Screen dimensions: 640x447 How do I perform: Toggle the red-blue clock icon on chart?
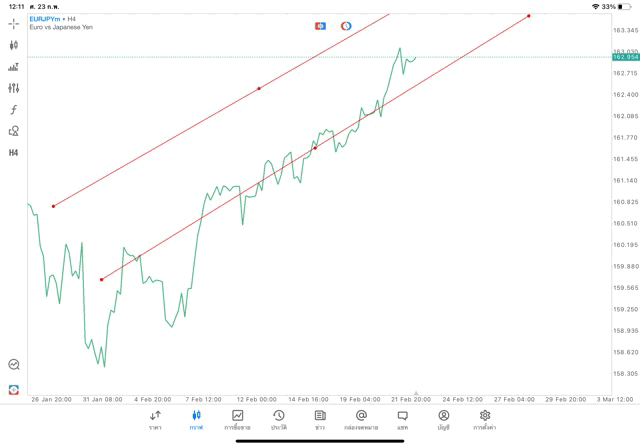[346, 26]
